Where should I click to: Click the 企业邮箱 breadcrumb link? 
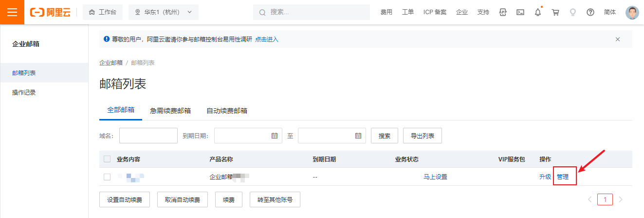point(111,63)
